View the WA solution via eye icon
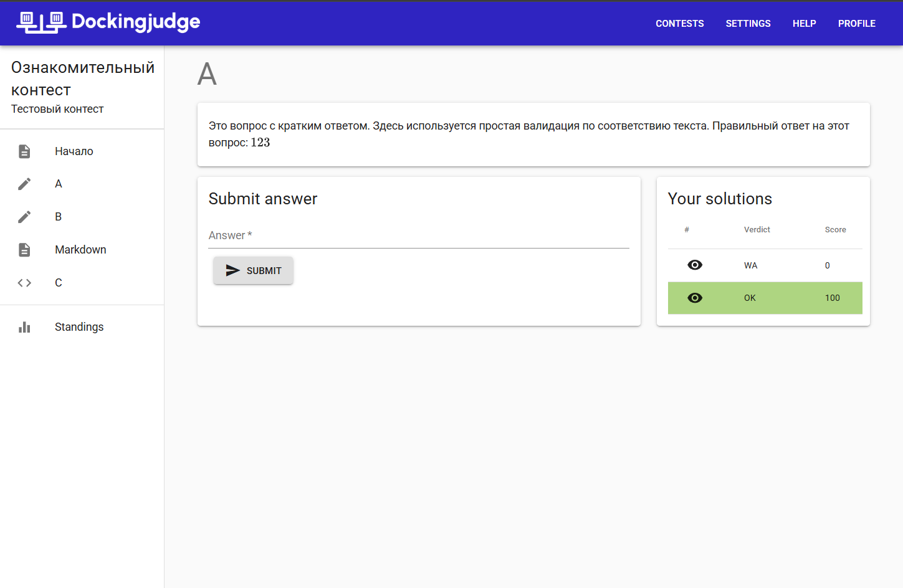903x588 pixels. point(694,265)
